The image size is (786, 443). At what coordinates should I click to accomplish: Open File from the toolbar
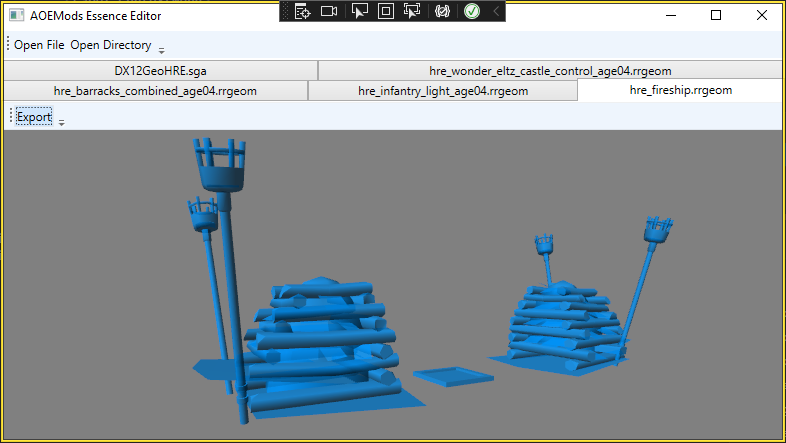pyautogui.click(x=39, y=45)
